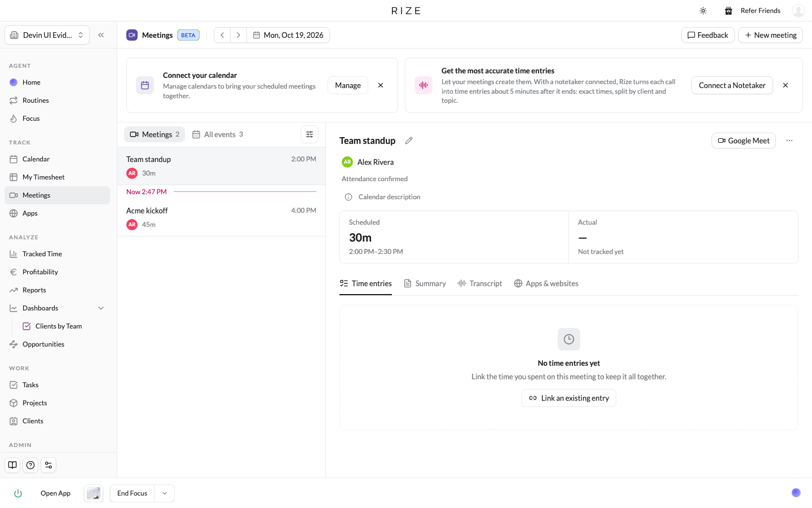812x508 pixels.
Task: Create a New meeting
Action: 770,35
